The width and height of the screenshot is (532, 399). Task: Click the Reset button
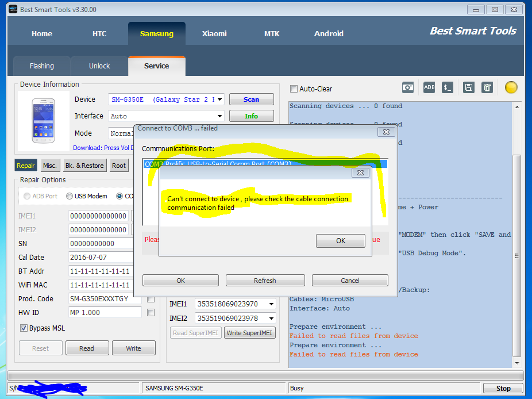coord(40,348)
